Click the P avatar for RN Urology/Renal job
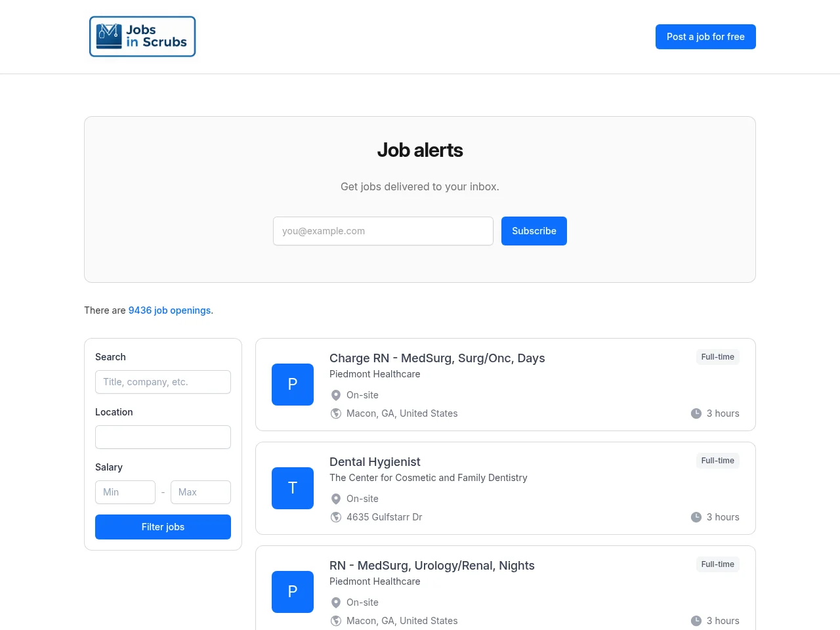This screenshot has height=630, width=840. point(293,592)
